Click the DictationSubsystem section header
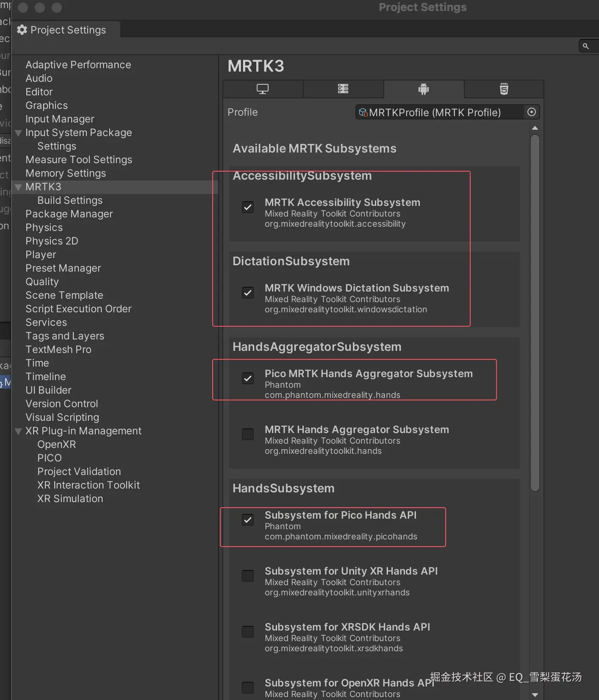Screen dimensions: 599x700 (291, 261)
